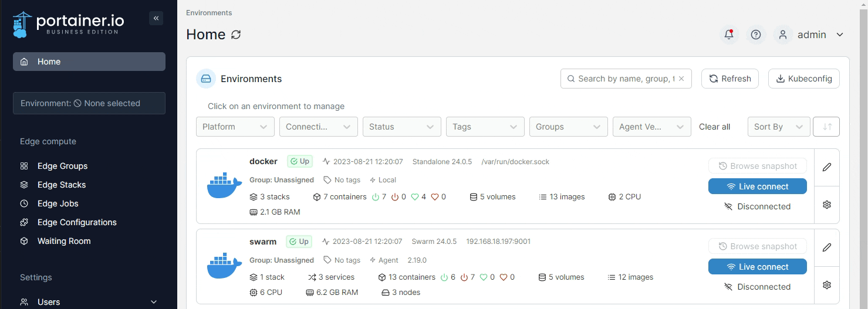Click the Refresh button
Viewport: 868px width, 309px height.
[x=730, y=79]
